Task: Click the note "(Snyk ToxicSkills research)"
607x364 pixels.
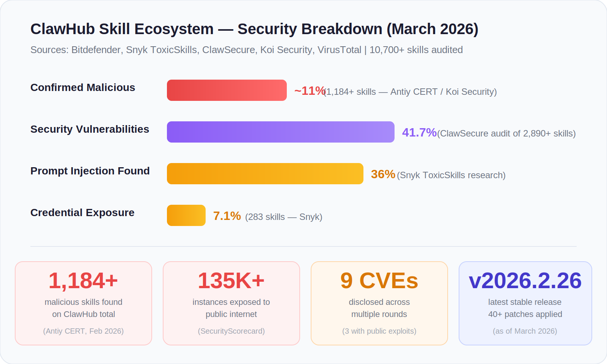Action: coord(451,175)
